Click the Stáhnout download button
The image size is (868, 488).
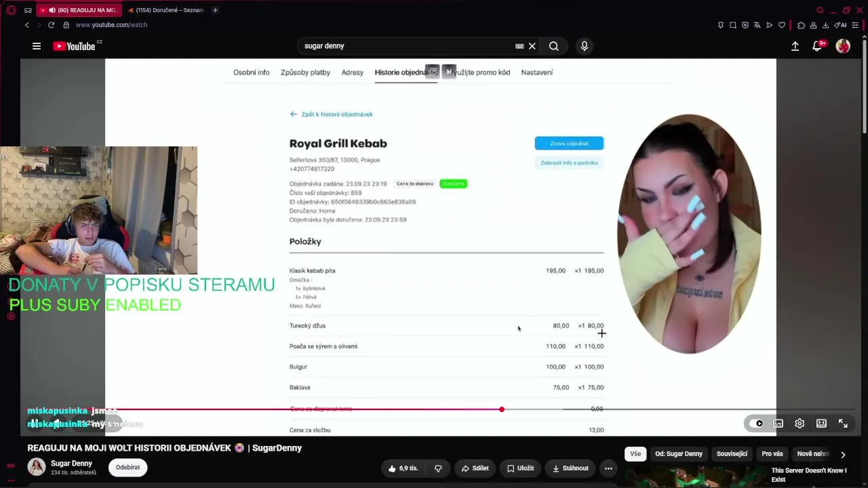[570, 468]
